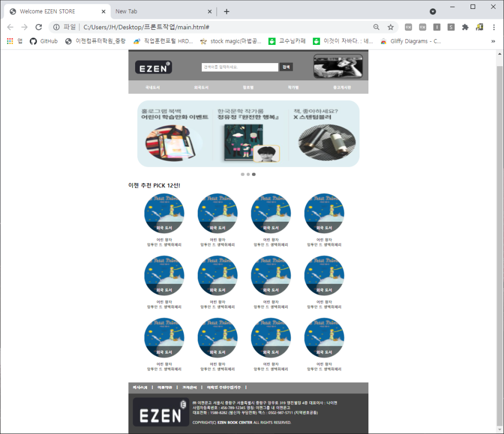Select the second carousel indicator dot

[x=248, y=174]
